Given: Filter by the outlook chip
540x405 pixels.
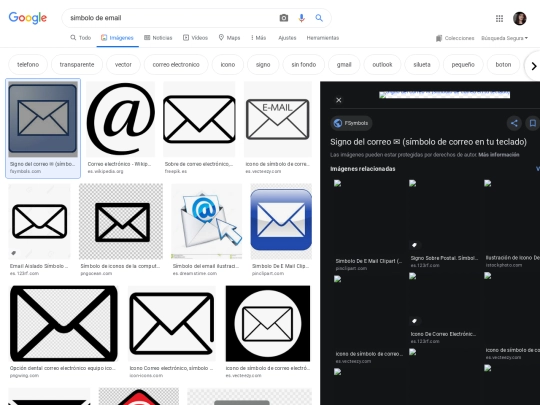Looking at the screenshot, I should [382, 65].
